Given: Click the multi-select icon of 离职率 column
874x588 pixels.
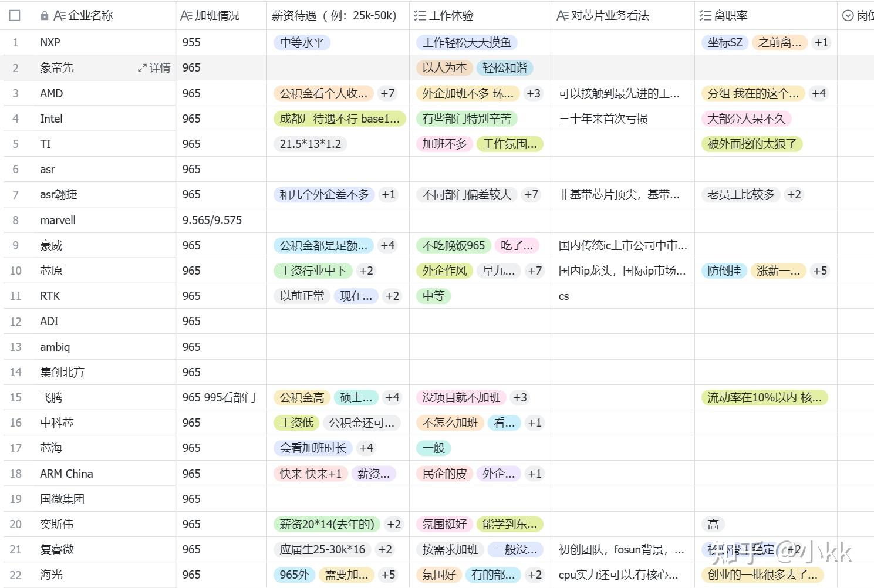Looking at the screenshot, I should (705, 16).
